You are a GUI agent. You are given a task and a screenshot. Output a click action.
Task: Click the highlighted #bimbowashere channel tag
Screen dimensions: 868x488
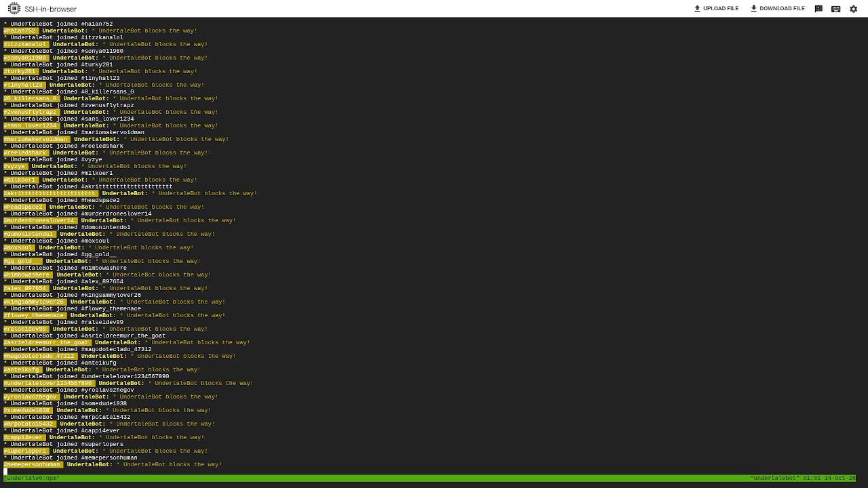28,274
